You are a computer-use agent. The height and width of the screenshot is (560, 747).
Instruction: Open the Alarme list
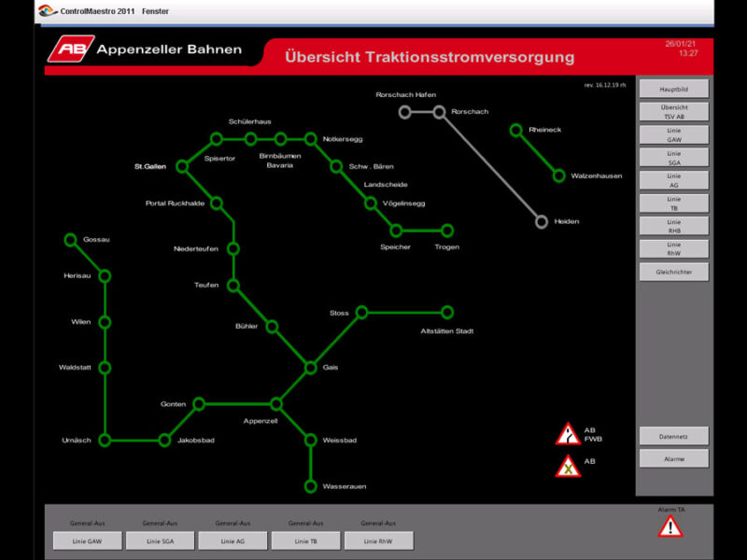(673, 458)
